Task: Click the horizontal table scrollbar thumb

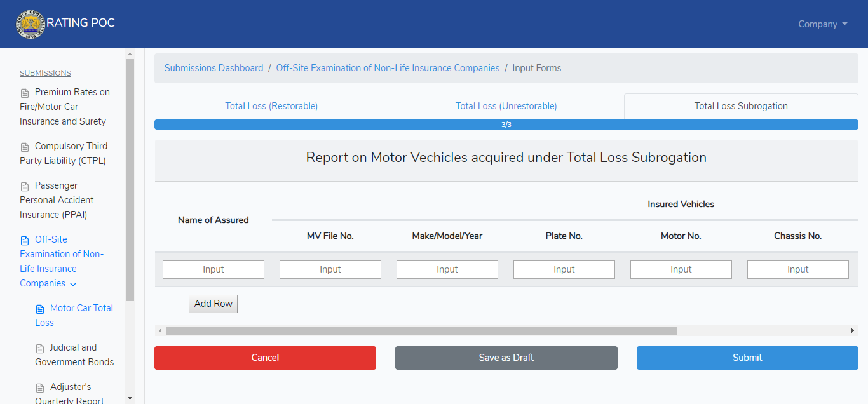Action: point(421,330)
